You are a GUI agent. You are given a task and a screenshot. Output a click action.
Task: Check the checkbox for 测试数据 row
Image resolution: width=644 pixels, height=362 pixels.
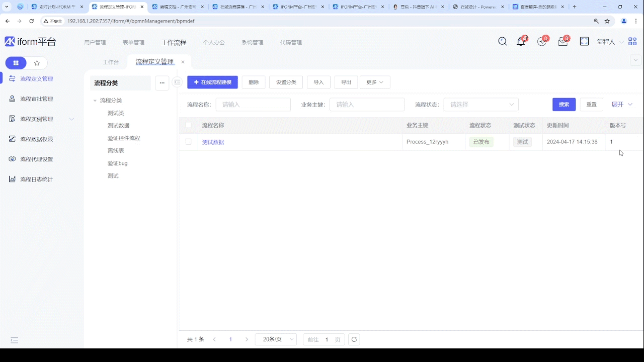(x=188, y=142)
